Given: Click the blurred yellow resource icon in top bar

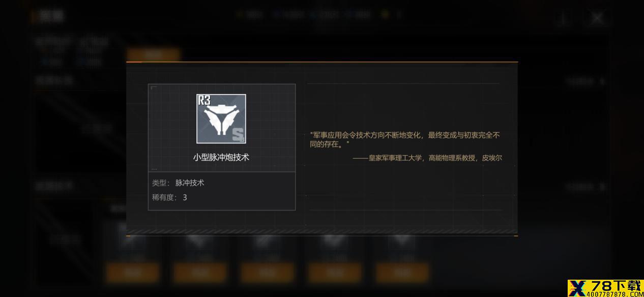Looking at the screenshot, I should [385, 15].
